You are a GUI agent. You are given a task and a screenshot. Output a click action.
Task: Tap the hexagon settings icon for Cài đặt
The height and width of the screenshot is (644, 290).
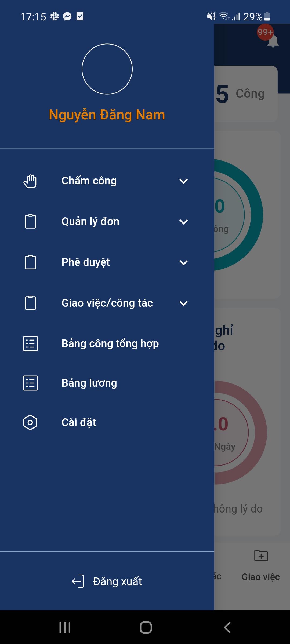coord(30,423)
